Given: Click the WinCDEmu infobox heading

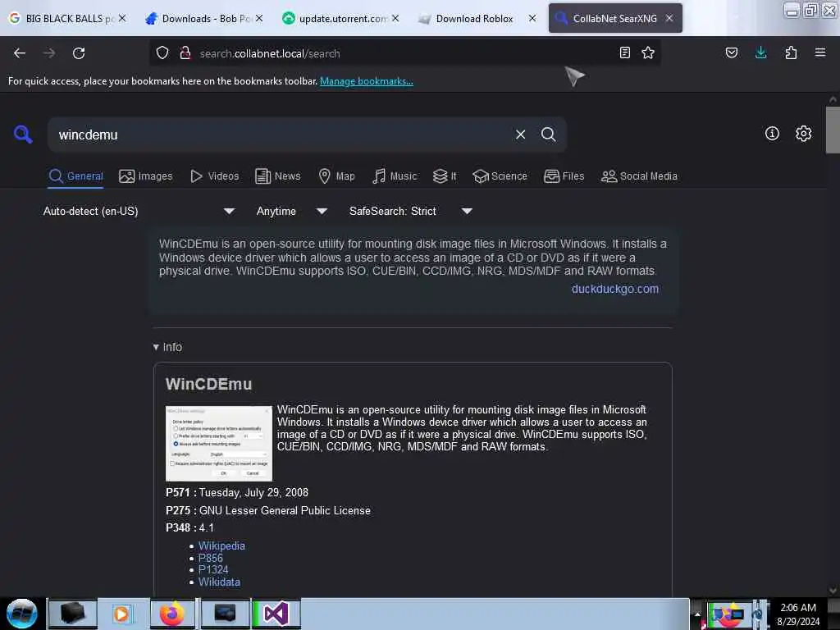Looking at the screenshot, I should (208, 384).
